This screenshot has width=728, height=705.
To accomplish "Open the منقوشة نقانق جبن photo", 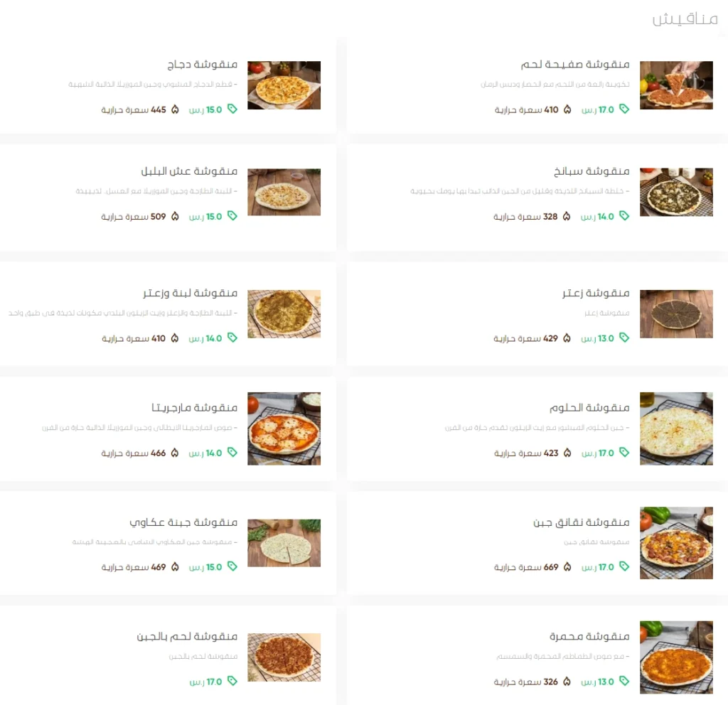I will point(676,542).
